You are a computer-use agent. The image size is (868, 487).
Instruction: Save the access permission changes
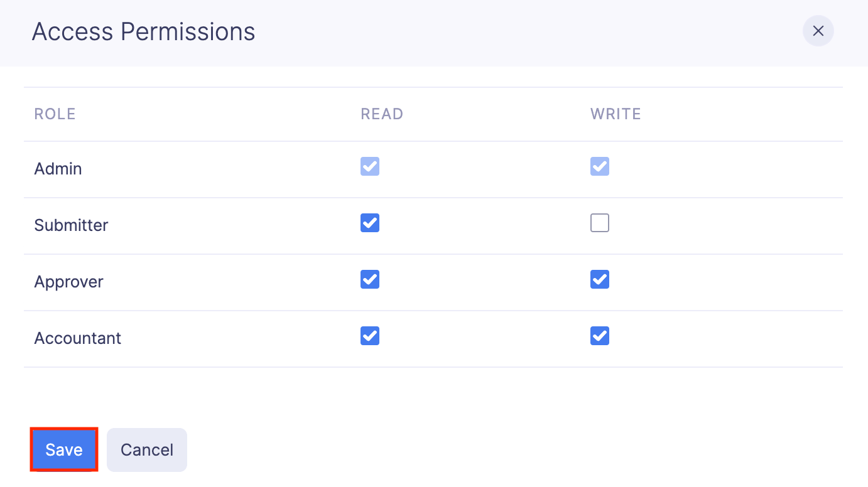pyautogui.click(x=63, y=449)
